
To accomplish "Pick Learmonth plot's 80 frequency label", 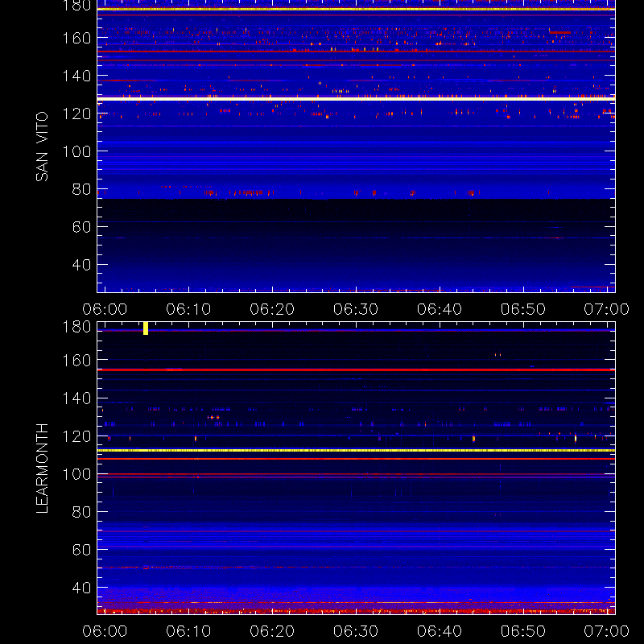I will [81, 512].
